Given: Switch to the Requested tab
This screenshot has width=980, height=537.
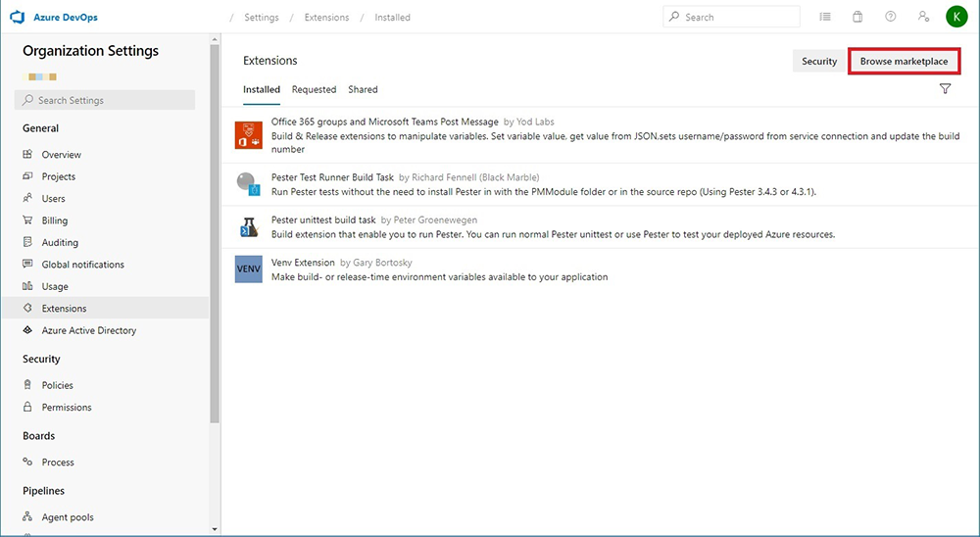Looking at the screenshot, I should [314, 89].
